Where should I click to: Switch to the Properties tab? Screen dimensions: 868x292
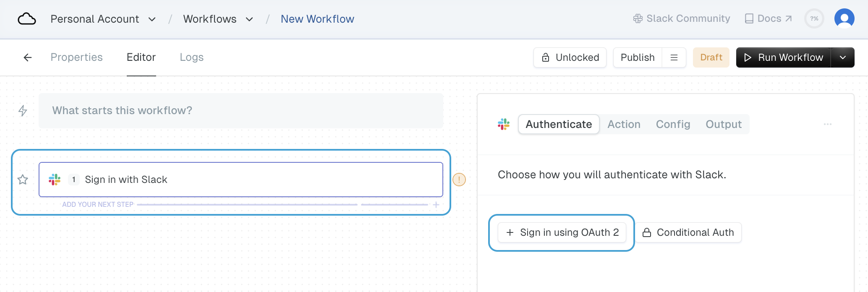[76, 57]
